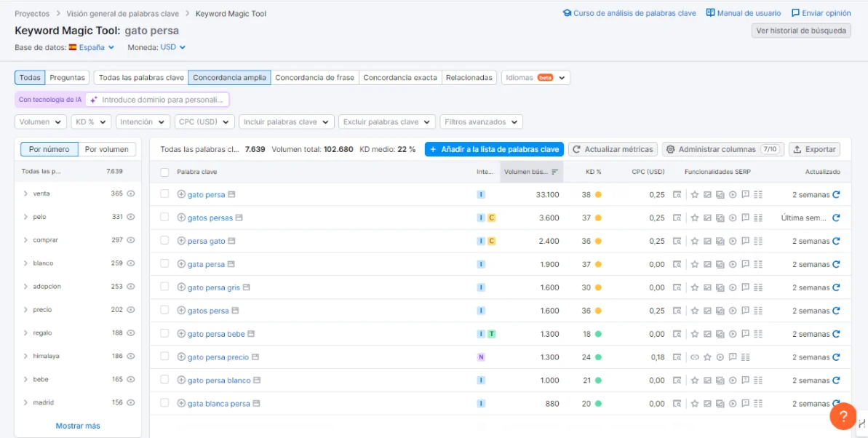Image resolution: width=868 pixels, height=438 pixels.
Task: Open Administrar columnas settings
Action: [x=723, y=149]
